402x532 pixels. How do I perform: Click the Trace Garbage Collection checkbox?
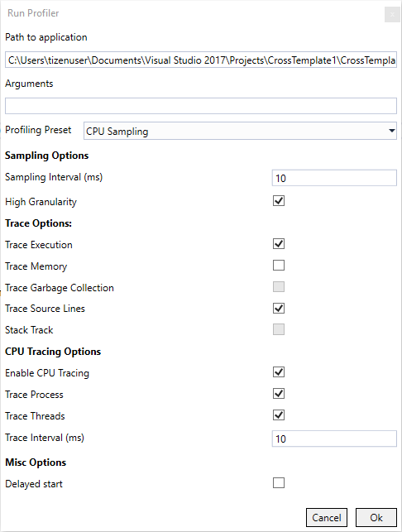pyautogui.click(x=279, y=287)
